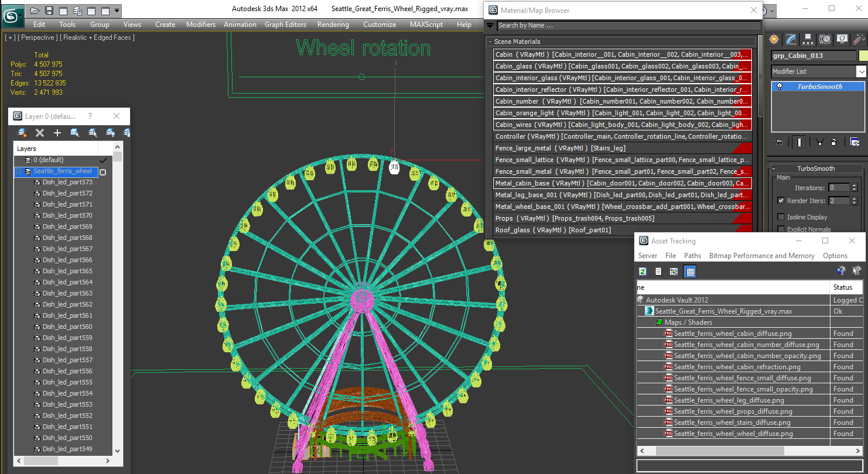Viewport: 868px width, 474px height.
Task: Enable the Isoline Display checkbox
Action: (781, 217)
